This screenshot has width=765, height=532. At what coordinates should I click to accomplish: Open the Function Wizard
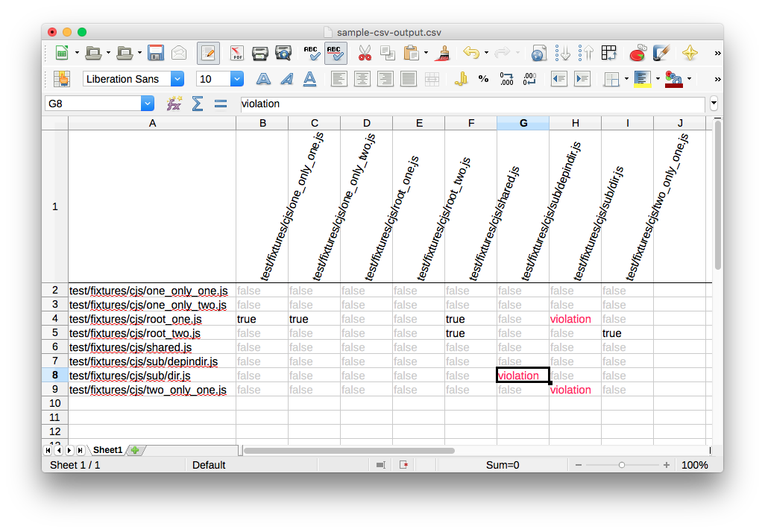point(174,104)
